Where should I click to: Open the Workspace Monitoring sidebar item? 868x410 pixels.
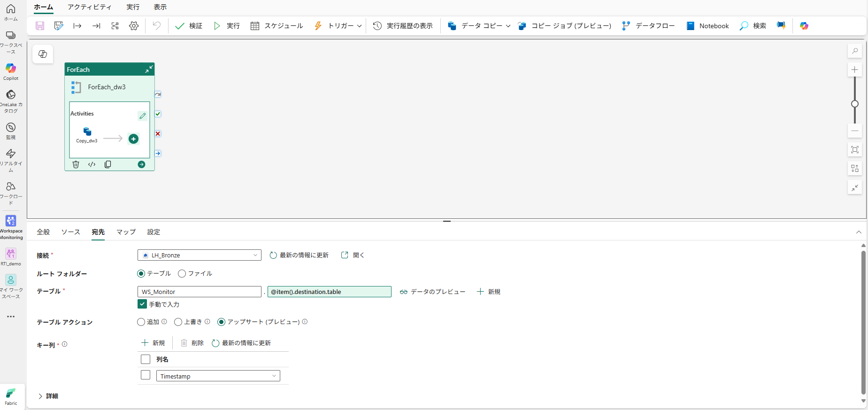tap(11, 227)
